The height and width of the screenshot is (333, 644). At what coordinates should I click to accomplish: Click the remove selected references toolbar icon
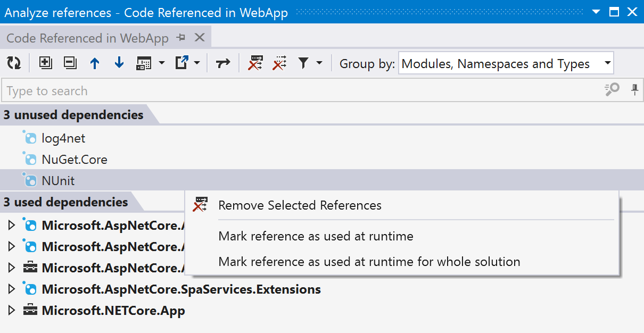(x=256, y=63)
